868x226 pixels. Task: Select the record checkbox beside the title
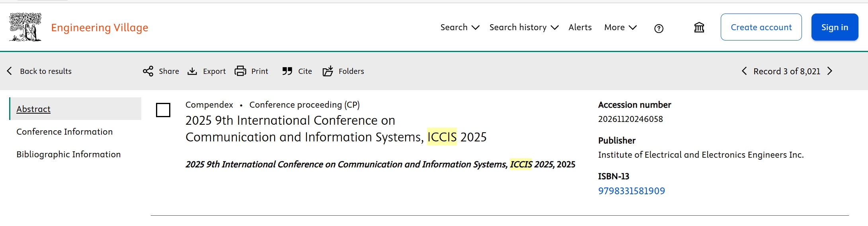point(163,110)
